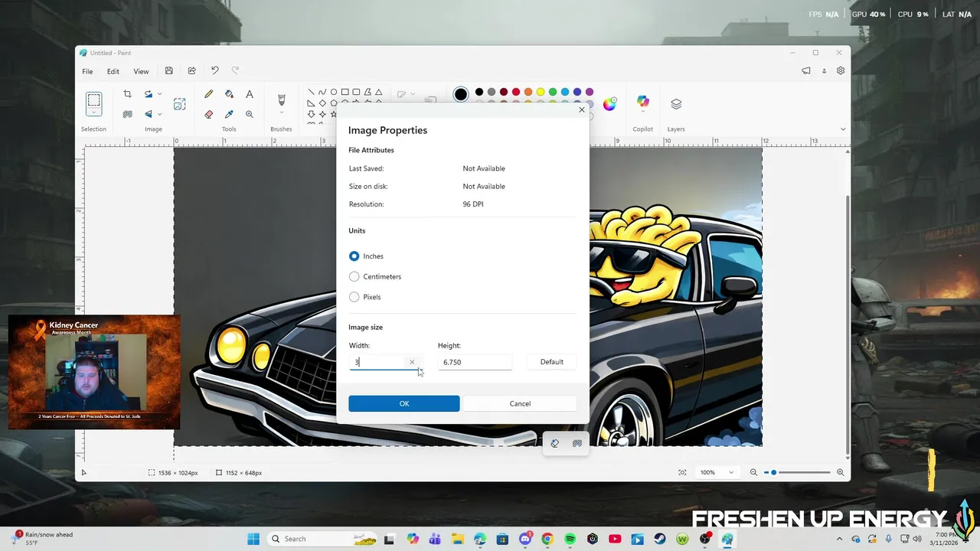980x551 pixels.
Task: Select the Magnifier tool
Action: [x=250, y=114]
